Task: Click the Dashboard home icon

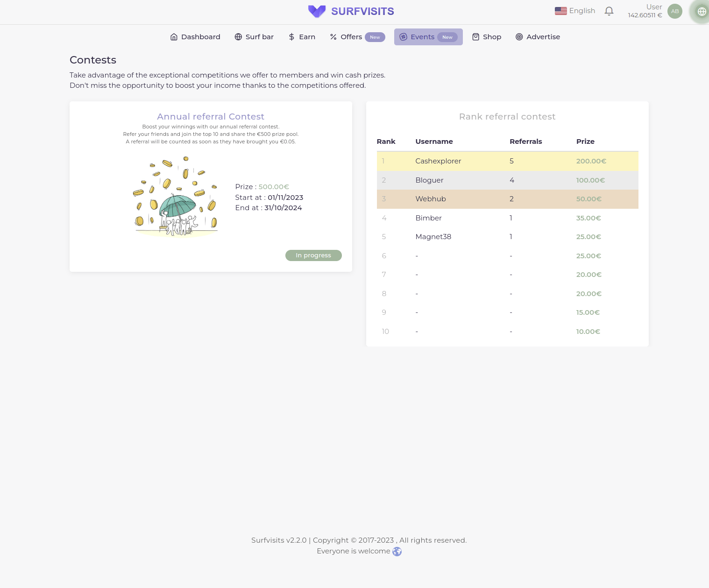Action: click(174, 37)
